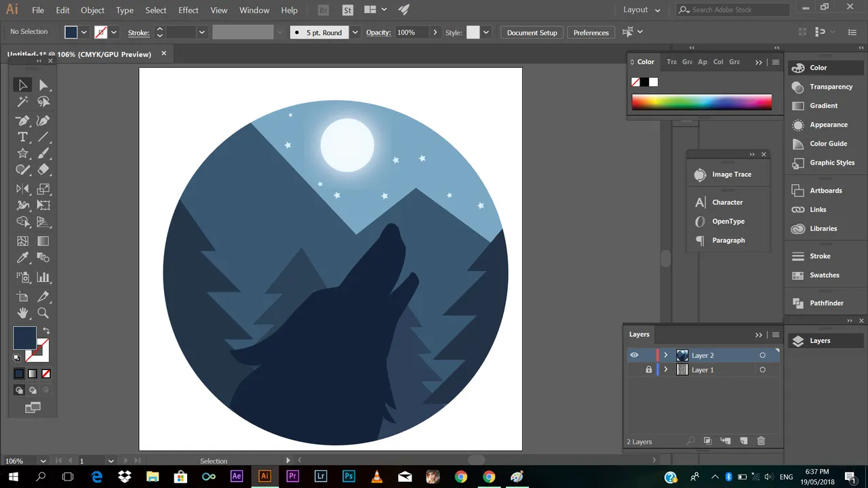Open the Effect menu
Viewport: 868px width, 488px height.
pos(189,10)
